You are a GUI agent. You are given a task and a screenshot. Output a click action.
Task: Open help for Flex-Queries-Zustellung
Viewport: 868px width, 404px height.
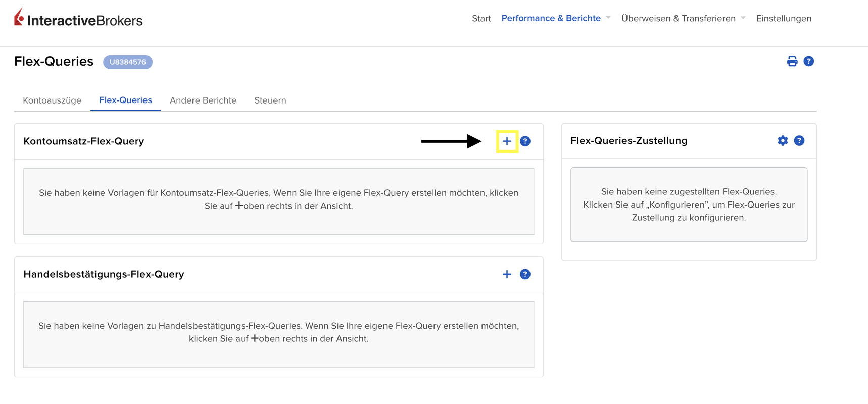pyautogui.click(x=799, y=141)
